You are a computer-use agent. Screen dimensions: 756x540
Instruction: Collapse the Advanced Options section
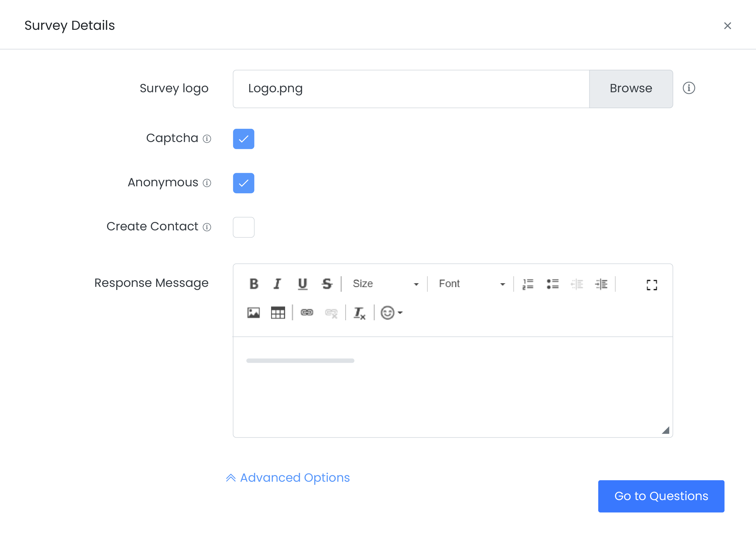click(288, 478)
